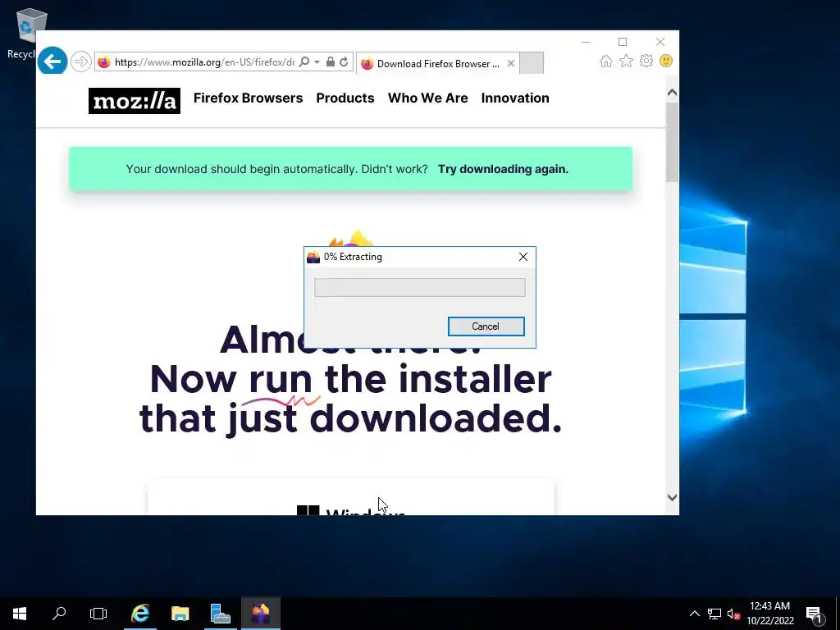Select the Download Firefox Browser tab

pyautogui.click(x=436, y=64)
